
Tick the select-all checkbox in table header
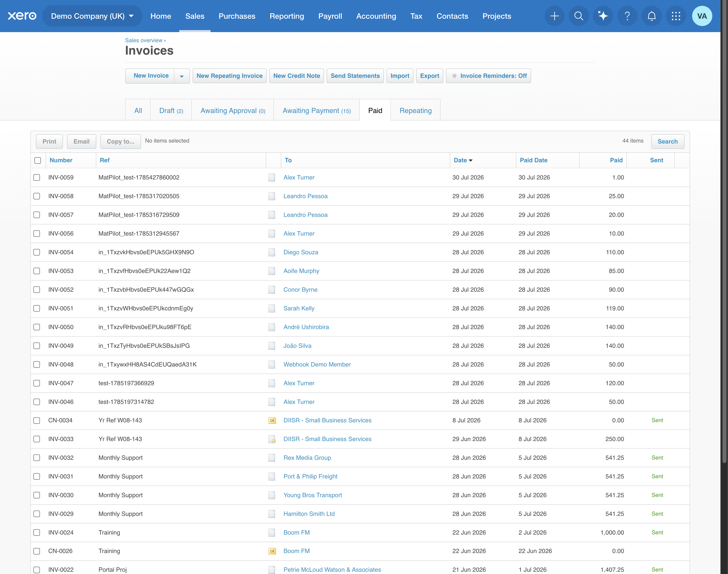click(x=38, y=160)
